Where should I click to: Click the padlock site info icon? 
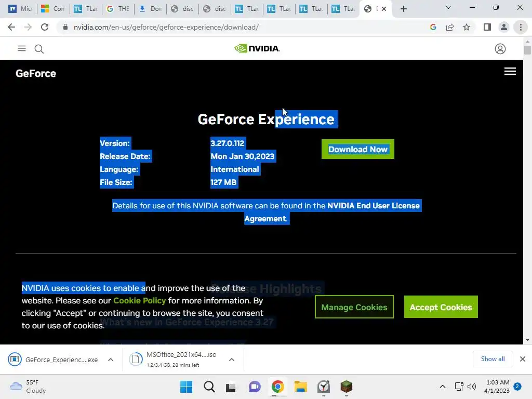[65, 27]
